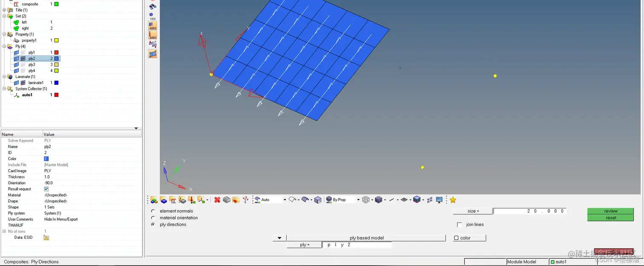
Task: Click the composite layers display icon
Action: 417,199
